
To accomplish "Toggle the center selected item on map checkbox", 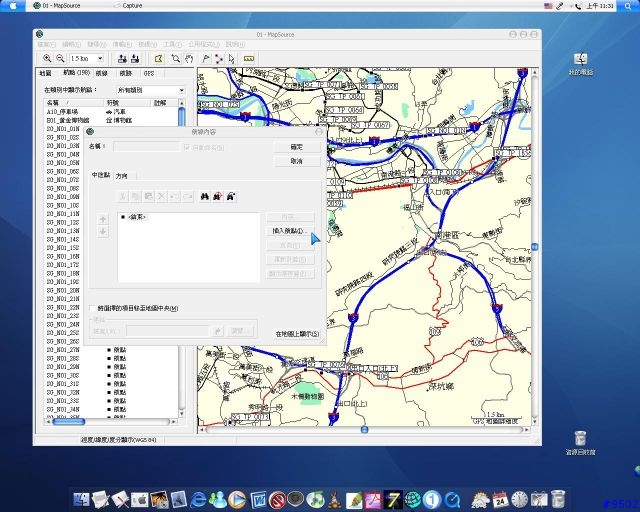I will [x=93, y=308].
